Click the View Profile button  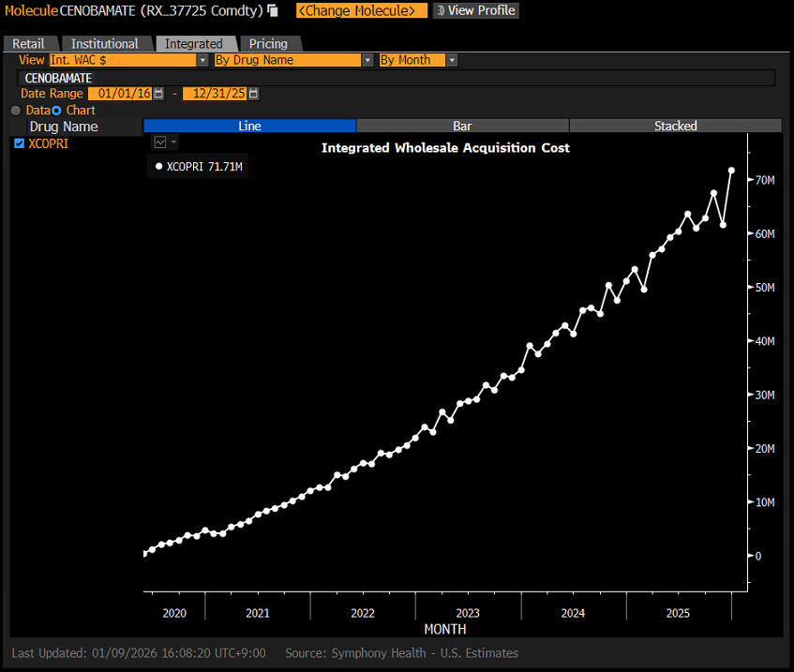[x=476, y=10]
